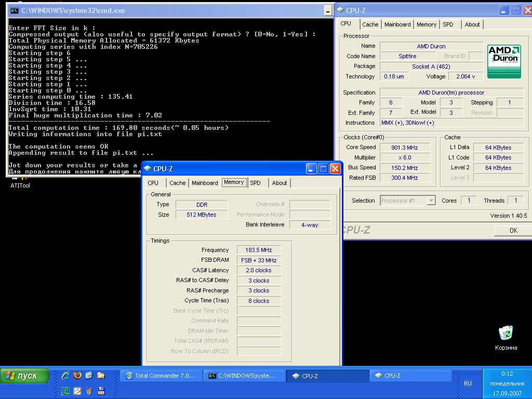Click the third icon next to Firefox
532x399 pixels.
(x=89, y=375)
